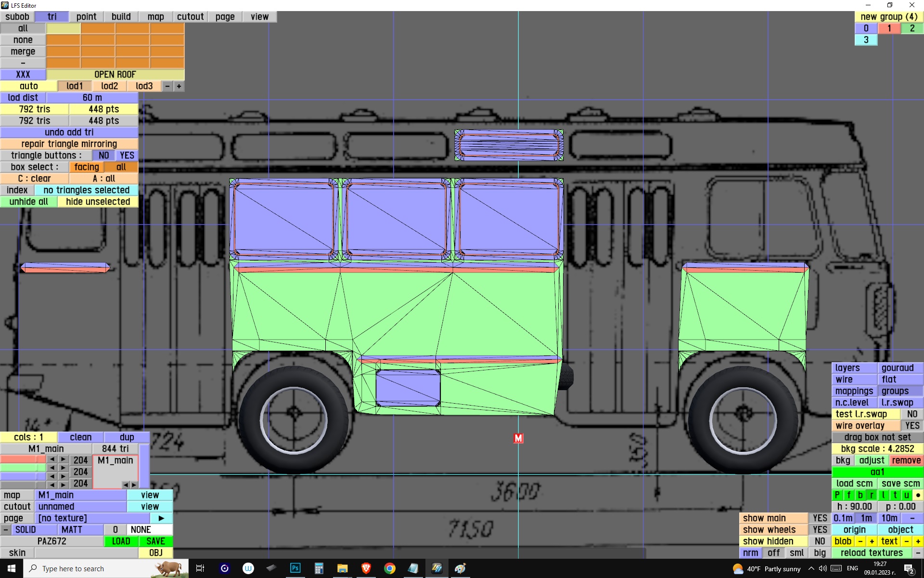The image size is (924, 578).
Task: Click the plus button after lod3
Action: pyautogui.click(x=179, y=86)
